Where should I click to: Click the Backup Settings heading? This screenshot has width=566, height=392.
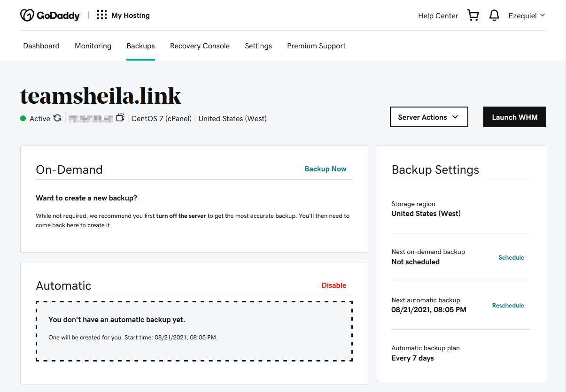coord(435,169)
